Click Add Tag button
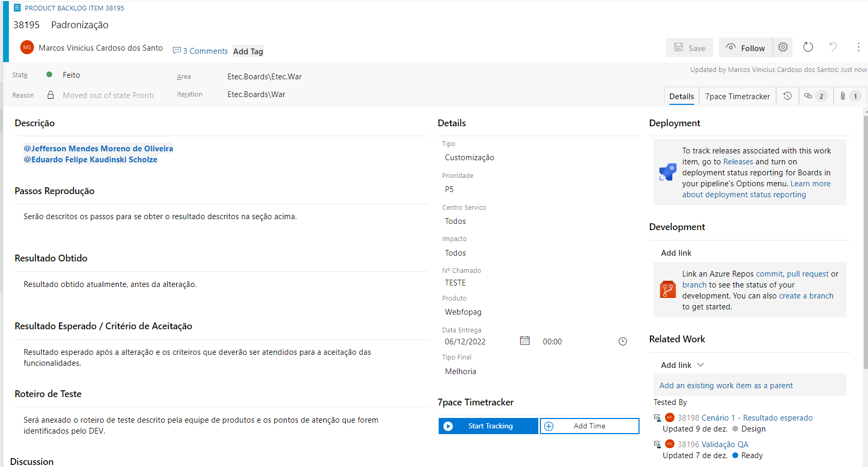The image size is (868, 467). [248, 51]
